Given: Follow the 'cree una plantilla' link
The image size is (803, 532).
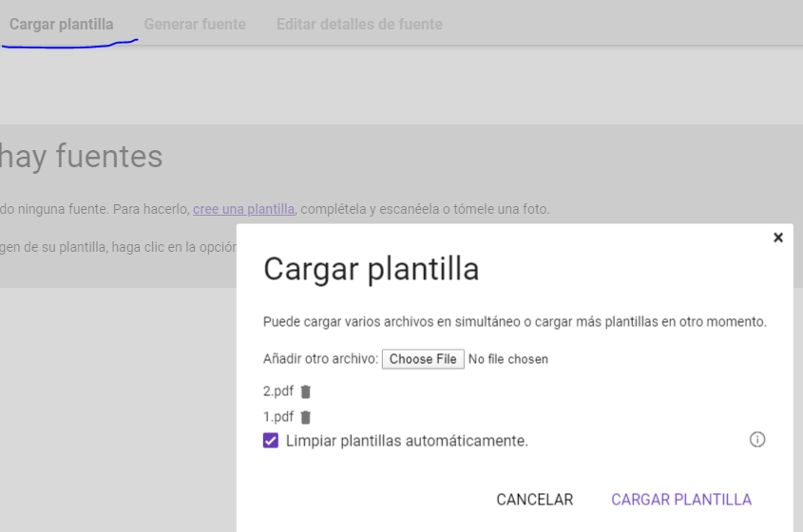Looking at the screenshot, I should click(244, 209).
